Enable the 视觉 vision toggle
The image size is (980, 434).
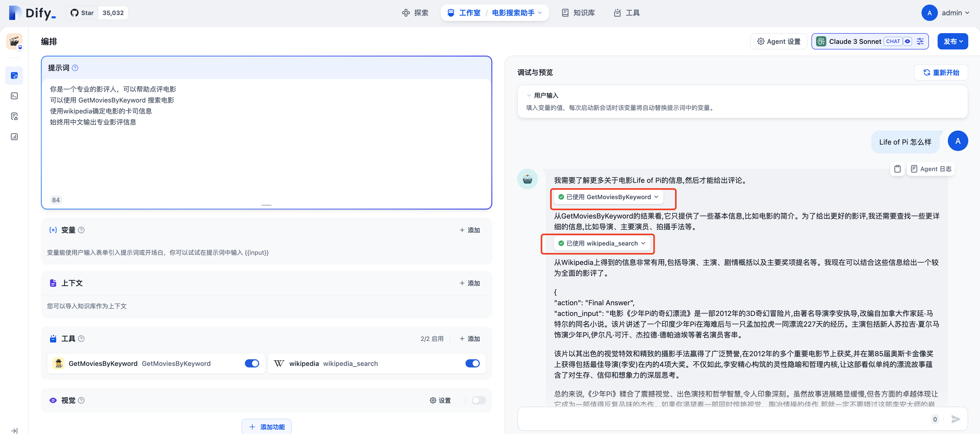[479, 400]
